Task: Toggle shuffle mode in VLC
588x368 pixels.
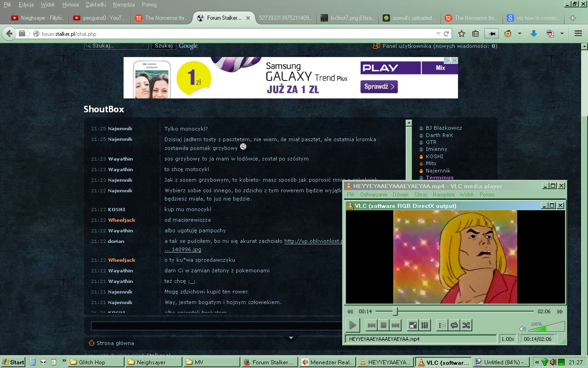Action: pos(466,325)
